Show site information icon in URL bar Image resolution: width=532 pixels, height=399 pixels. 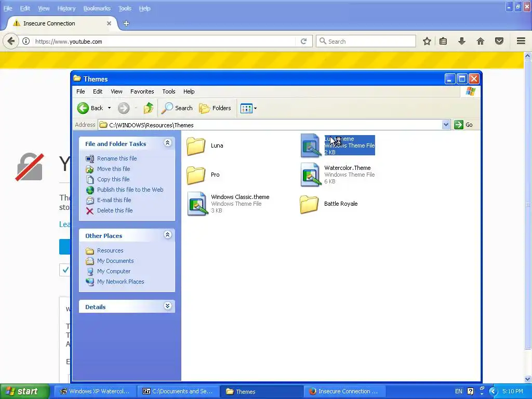(x=26, y=42)
